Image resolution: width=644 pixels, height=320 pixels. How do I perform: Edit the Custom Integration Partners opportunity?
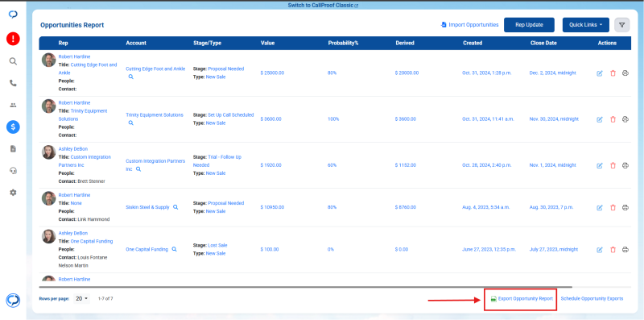point(599,165)
